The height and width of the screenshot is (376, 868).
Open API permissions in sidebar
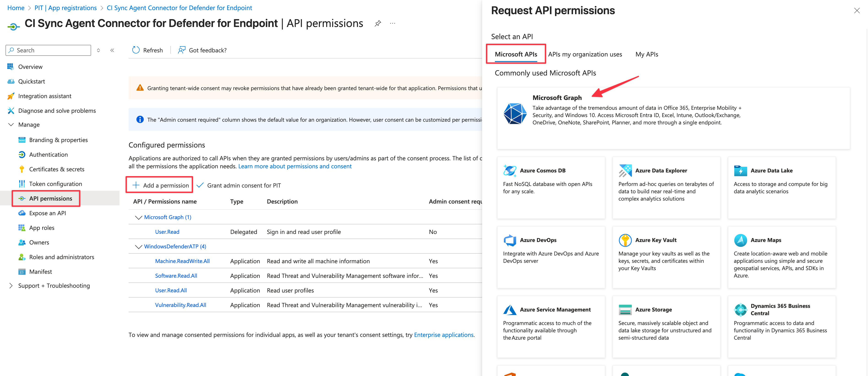point(51,199)
